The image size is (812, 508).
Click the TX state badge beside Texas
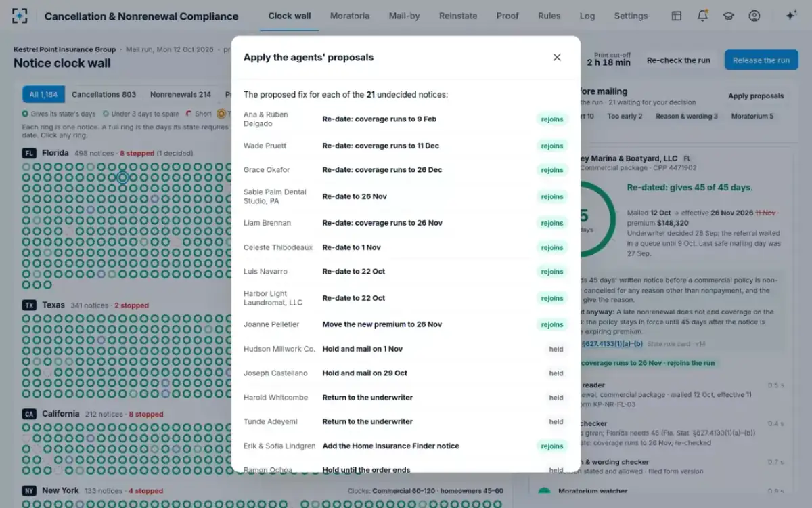[29, 305]
